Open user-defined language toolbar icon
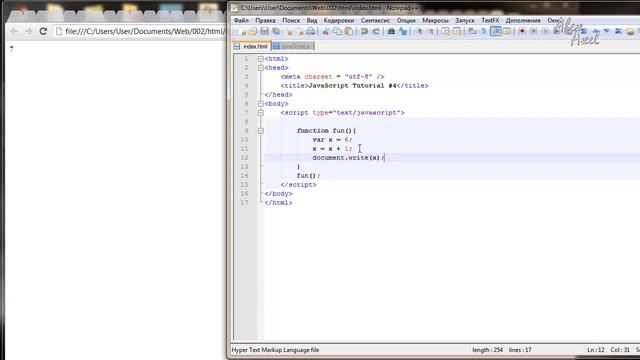 point(507,31)
